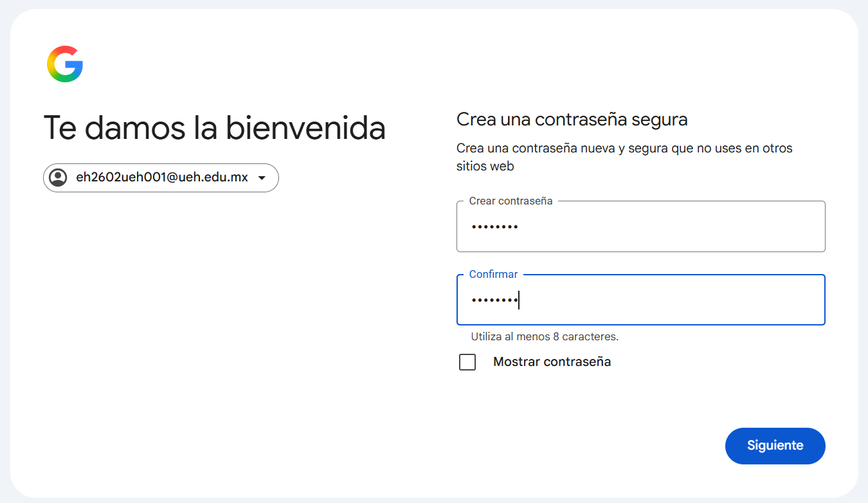
Task: Open the eh2602ueh001@ueh.edu.mx account switcher
Action: tap(161, 178)
